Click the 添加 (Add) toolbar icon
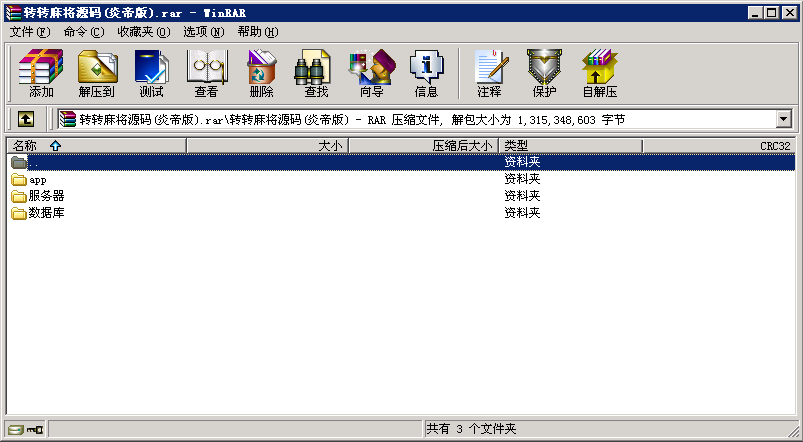Viewport: 803px width, 442px height. point(41,72)
